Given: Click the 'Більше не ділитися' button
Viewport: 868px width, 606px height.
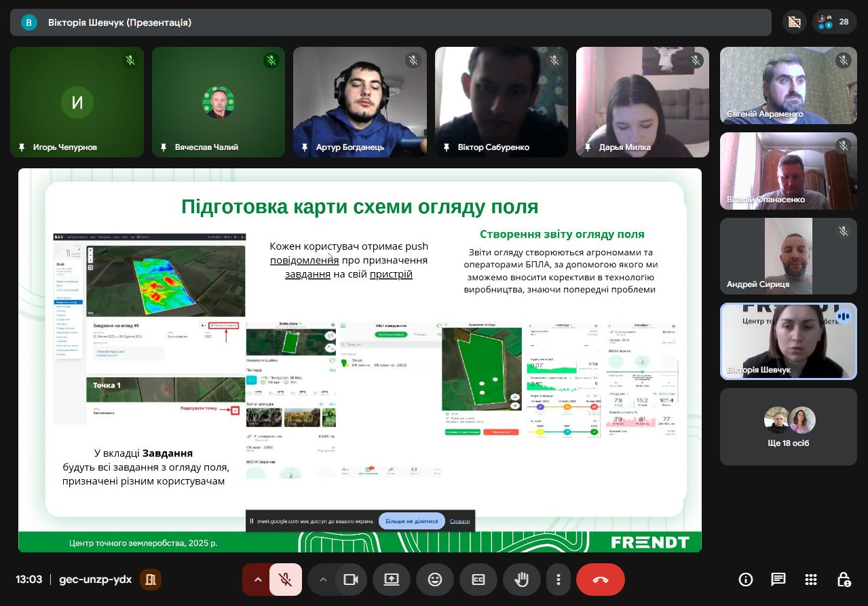Looking at the screenshot, I should pos(412,521).
